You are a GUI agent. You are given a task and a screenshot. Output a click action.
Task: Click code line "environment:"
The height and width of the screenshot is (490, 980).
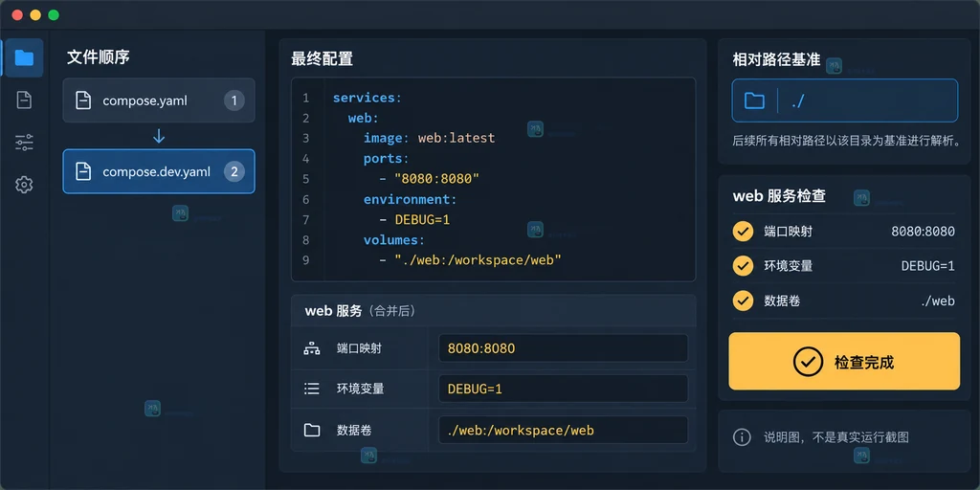point(411,199)
